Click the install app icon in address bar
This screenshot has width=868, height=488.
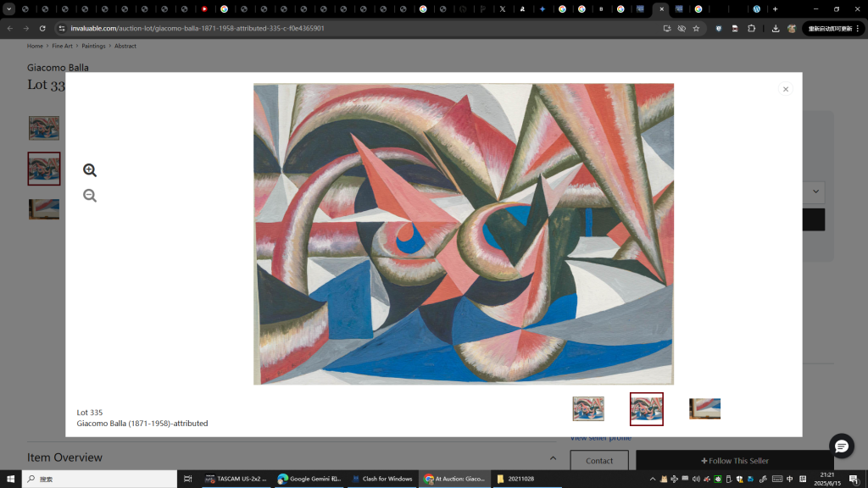[x=667, y=28]
